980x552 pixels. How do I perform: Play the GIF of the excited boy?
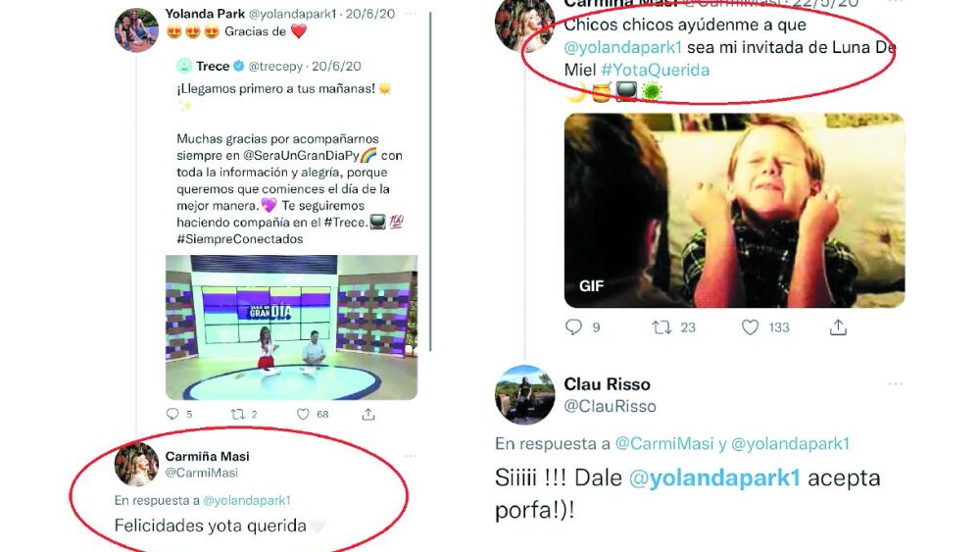tap(734, 210)
